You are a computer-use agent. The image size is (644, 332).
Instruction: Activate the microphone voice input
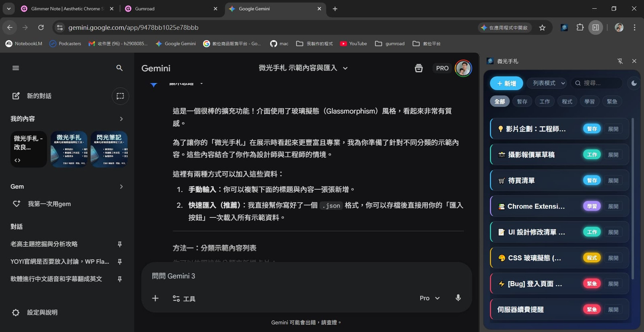[458, 298]
